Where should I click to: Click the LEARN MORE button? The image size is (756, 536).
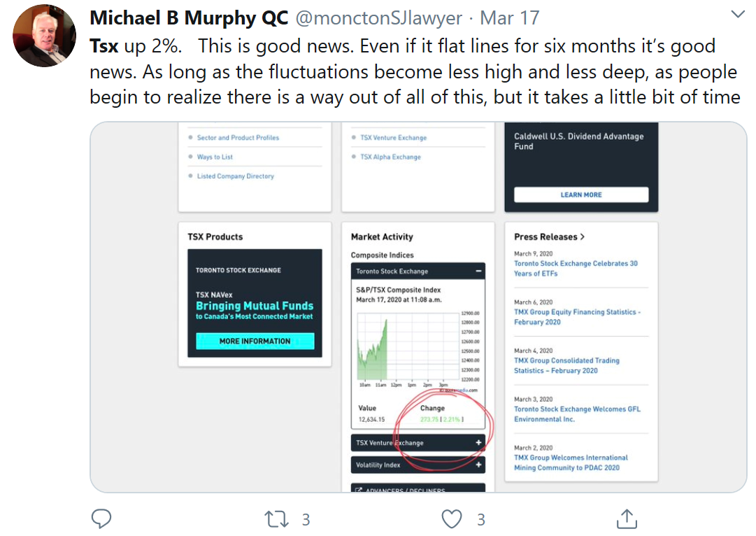[581, 195]
